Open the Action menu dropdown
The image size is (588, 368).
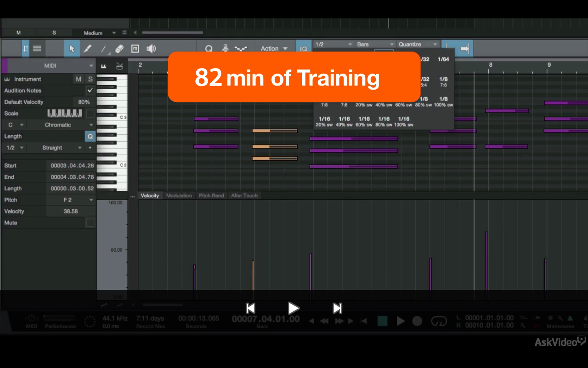point(274,48)
